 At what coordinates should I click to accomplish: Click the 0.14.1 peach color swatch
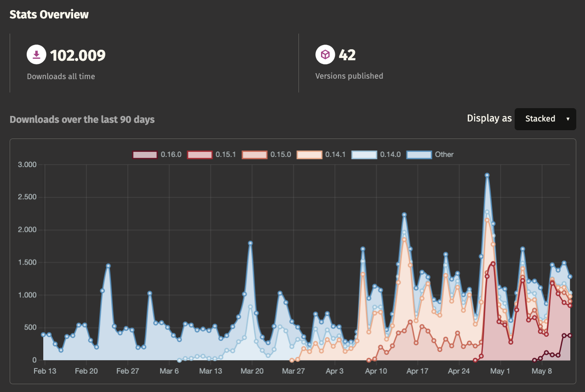(x=310, y=155)
